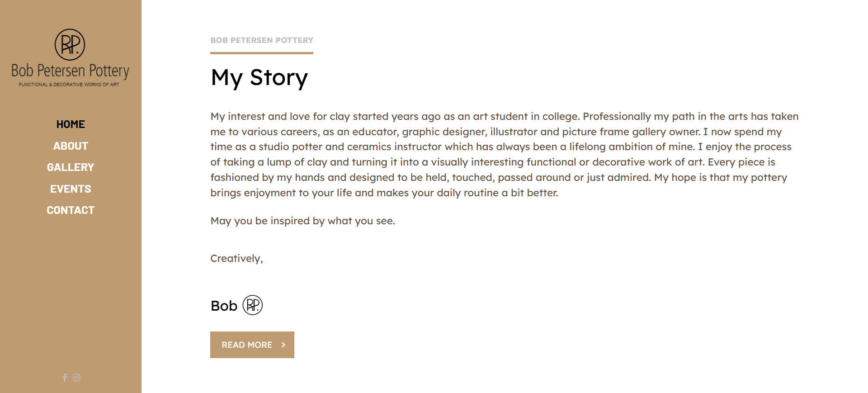Click the Facebook icon in sidebar footer
Image resolution: width=868 pixels, height=393 pixels.
(x=65, y=378)
